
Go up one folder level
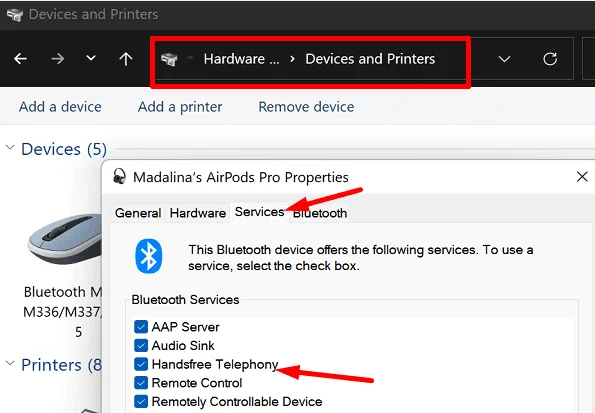point(126,59)
